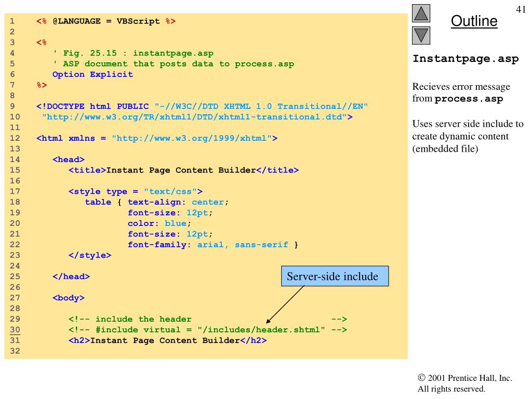Click 'color: blue;' rule
Screen dimensions: 532x399
(159, 223)
